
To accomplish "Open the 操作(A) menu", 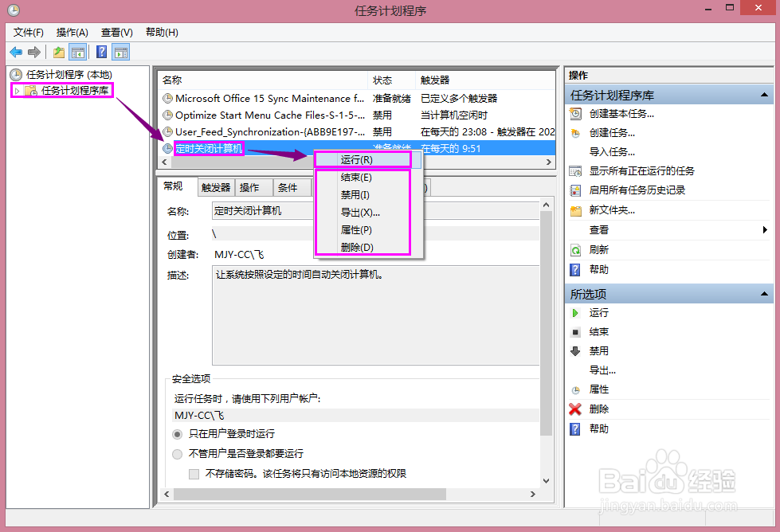I will point(72,32).
